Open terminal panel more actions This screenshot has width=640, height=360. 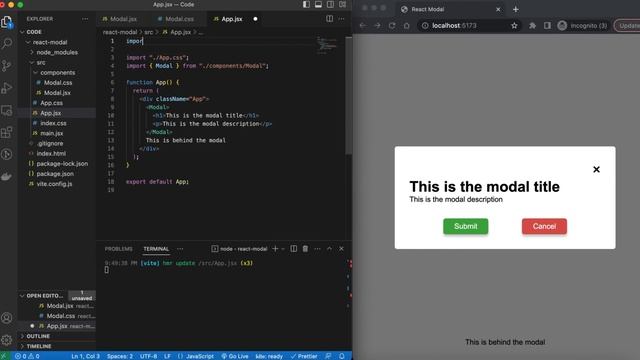317,249
